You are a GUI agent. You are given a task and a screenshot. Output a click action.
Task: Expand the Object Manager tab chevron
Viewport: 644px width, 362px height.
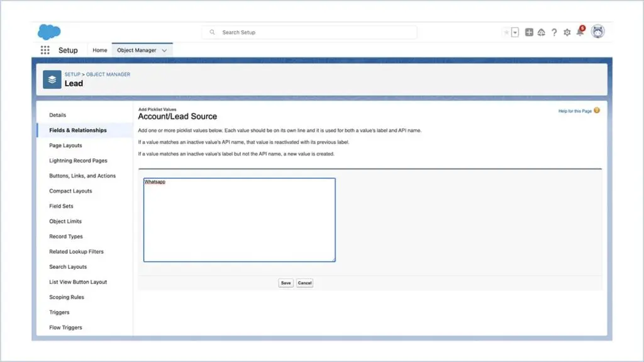[x=164, y=50]
